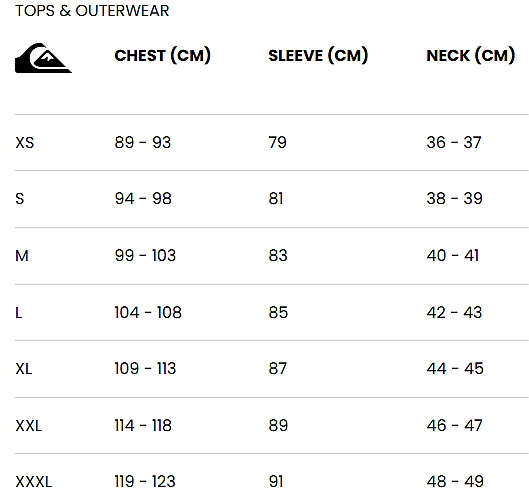Image resolution: width=529 pixels, height=502 pixels.
Task: Click neck value 38 - 39
Action: click(454, 198)
